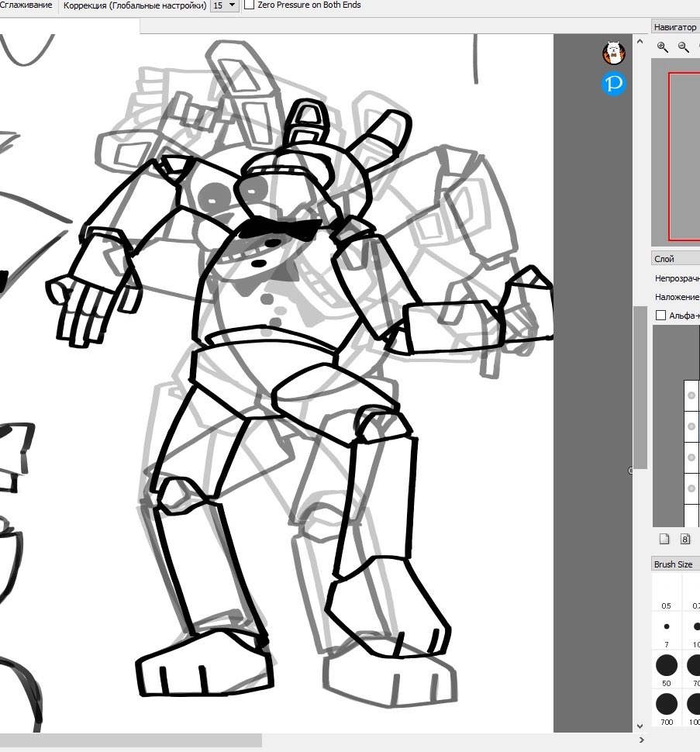The height and width of the screenshot is (752, 700).
Task: Toggle visibility of the third layer in the list
Action: point(691,457)
